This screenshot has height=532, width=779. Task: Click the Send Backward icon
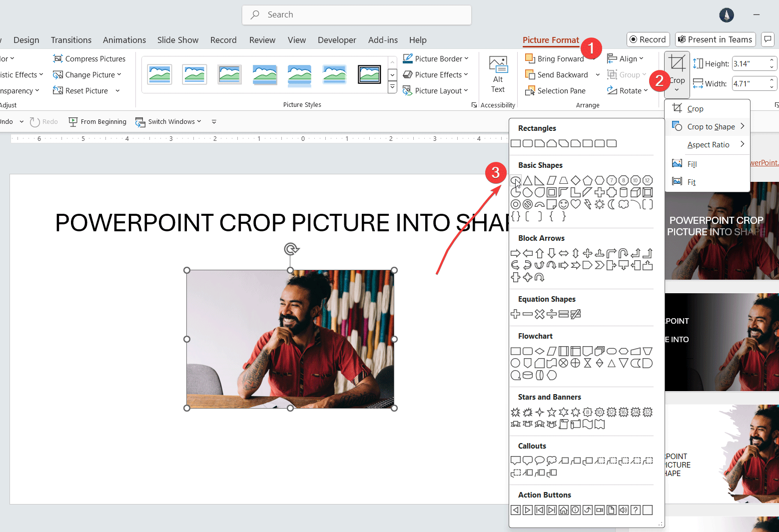tap(529, 74)
